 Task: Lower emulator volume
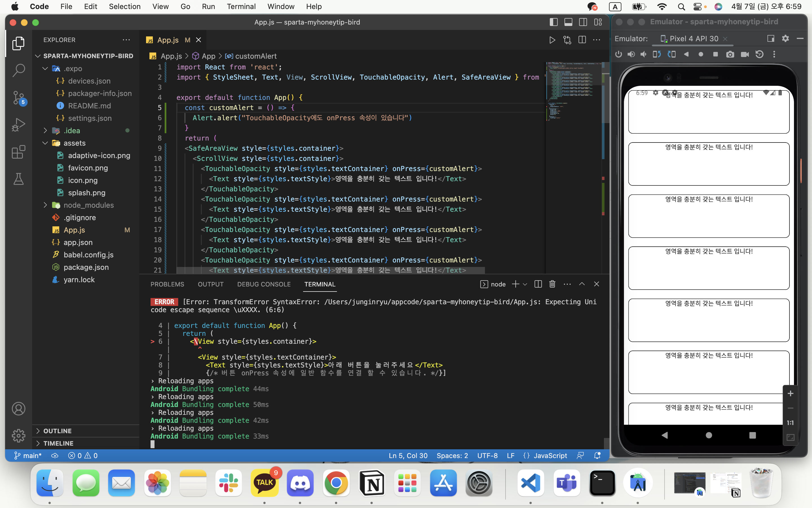[643, 54]
